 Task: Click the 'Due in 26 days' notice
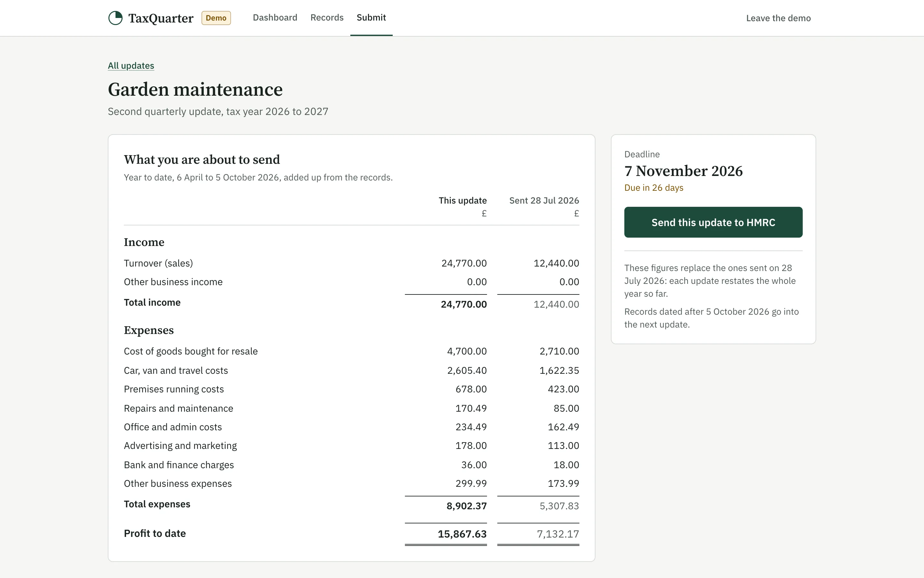tap(654, 188)
